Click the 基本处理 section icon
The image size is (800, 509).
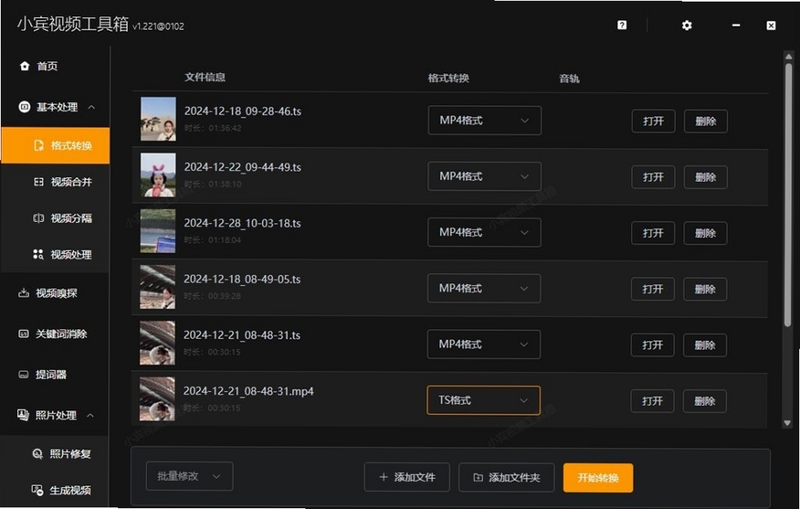tap(24, 107)
